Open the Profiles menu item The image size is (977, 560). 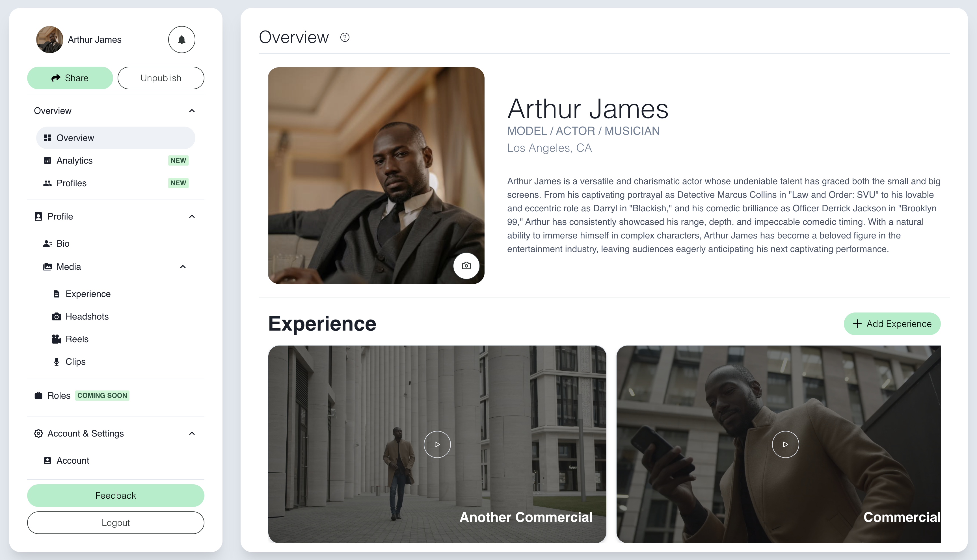[72, 183]
